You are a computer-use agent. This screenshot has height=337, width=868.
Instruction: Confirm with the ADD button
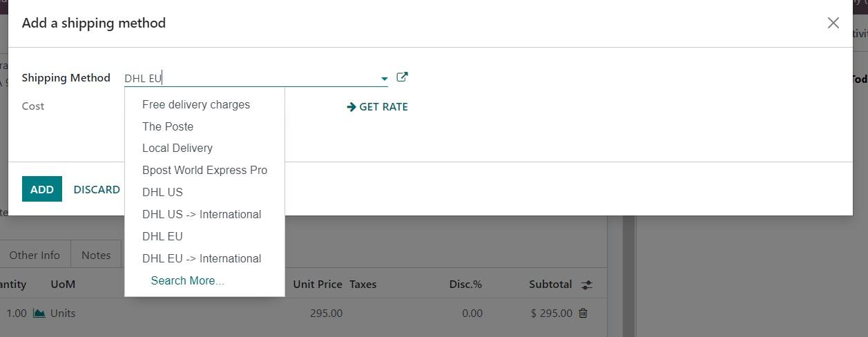click(42, 189)
